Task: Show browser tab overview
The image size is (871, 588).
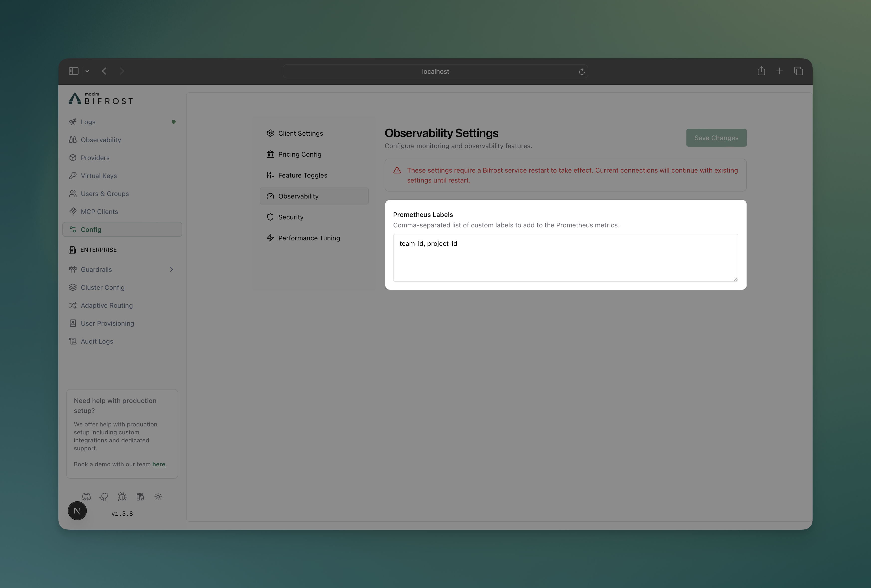Action: tap(798, 71)
